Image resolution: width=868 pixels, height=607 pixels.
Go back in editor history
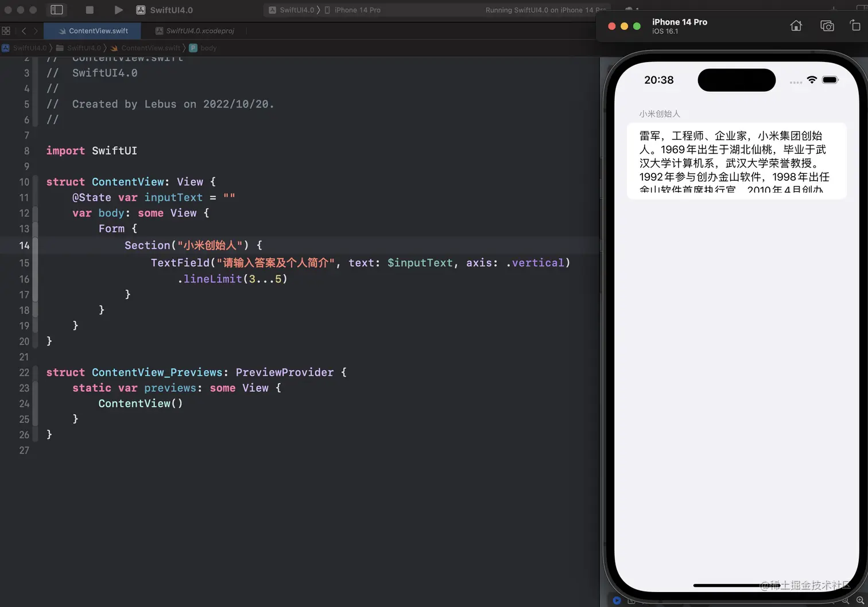pyautogui.click(x=24, y=31)
